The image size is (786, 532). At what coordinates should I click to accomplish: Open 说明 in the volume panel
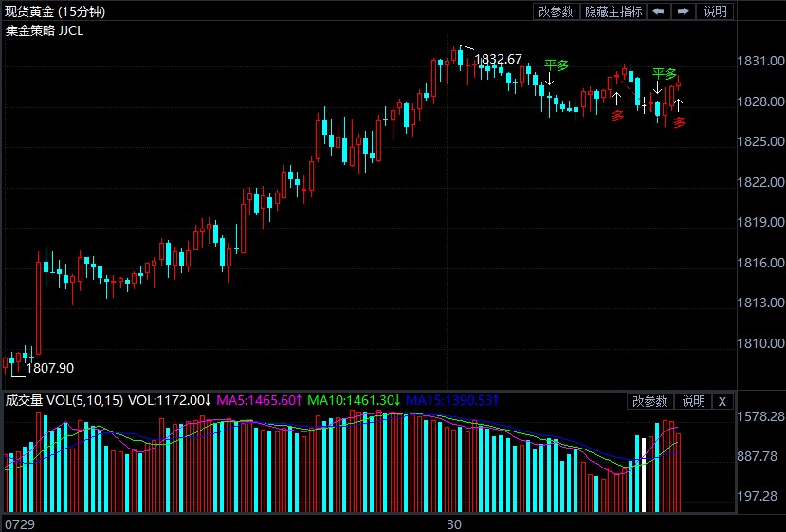tap(693, 401)
